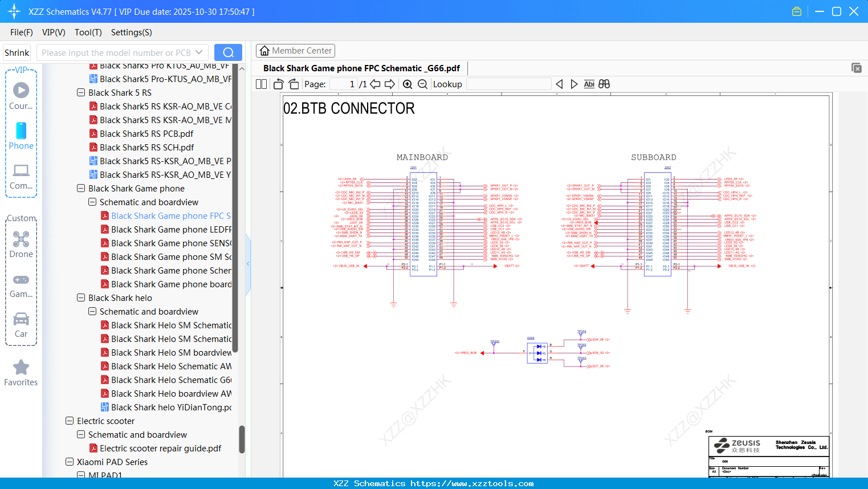Find next lookup result triangle
The width and height of the screenshot is (868, 489).
[x=574, y=84]
